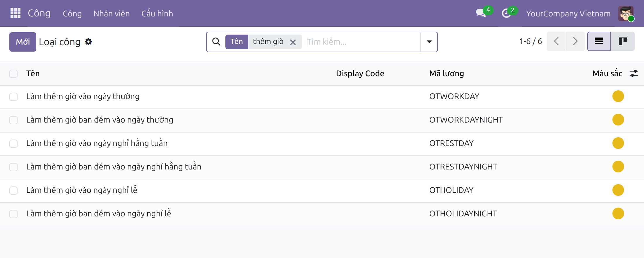Open record 'Làm thêm giờ vào ngày nghỉ lễ'
Image resolution: width=644 pixels, height=258 pixels.
pos(82,190)
